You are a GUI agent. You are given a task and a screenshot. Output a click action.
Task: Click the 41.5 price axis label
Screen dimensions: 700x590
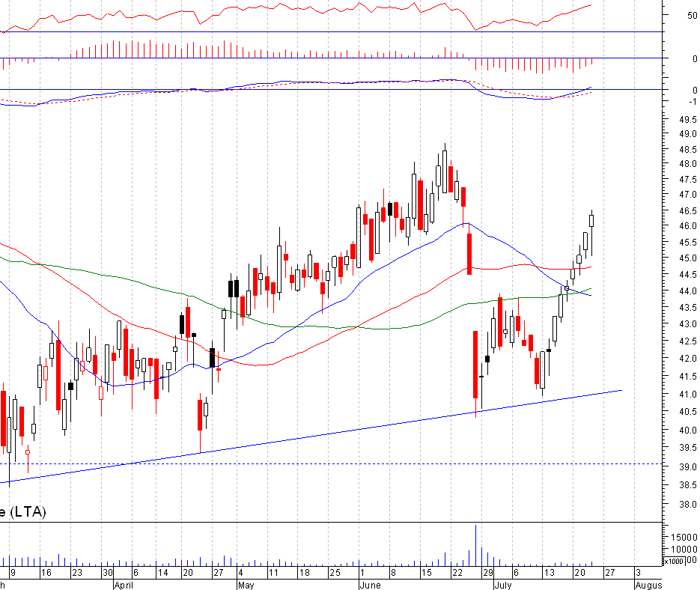point(687,377)
